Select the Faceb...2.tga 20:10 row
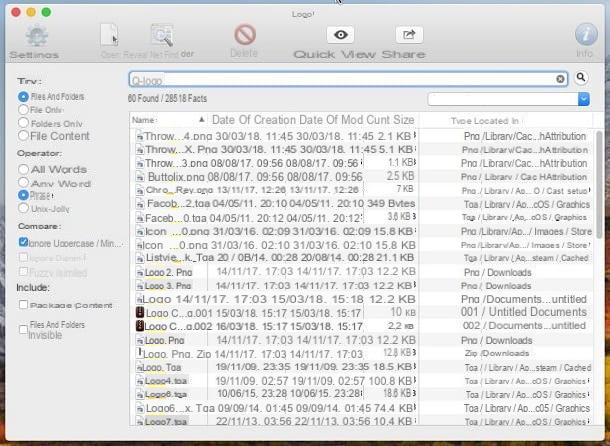610x446 pixels. point(362,204)
